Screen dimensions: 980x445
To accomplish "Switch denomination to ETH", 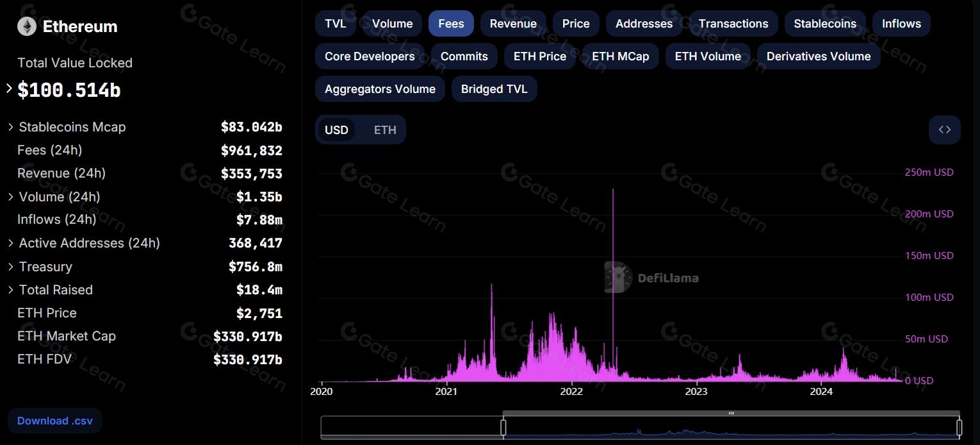I will click(385, 130).
